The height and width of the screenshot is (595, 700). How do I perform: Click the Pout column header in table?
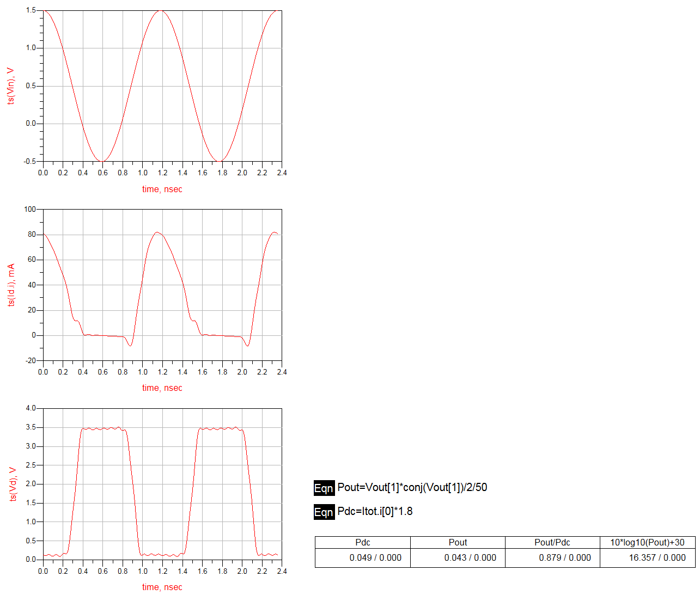tap(458, 542)
